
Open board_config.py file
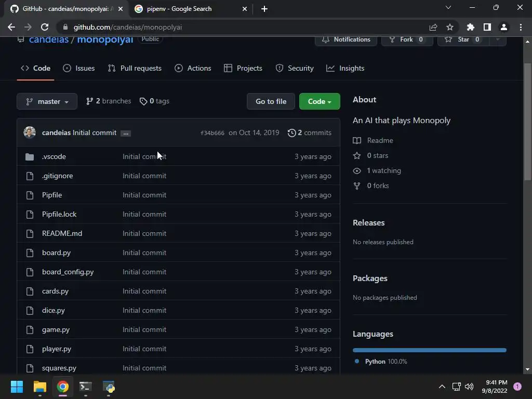68,272
